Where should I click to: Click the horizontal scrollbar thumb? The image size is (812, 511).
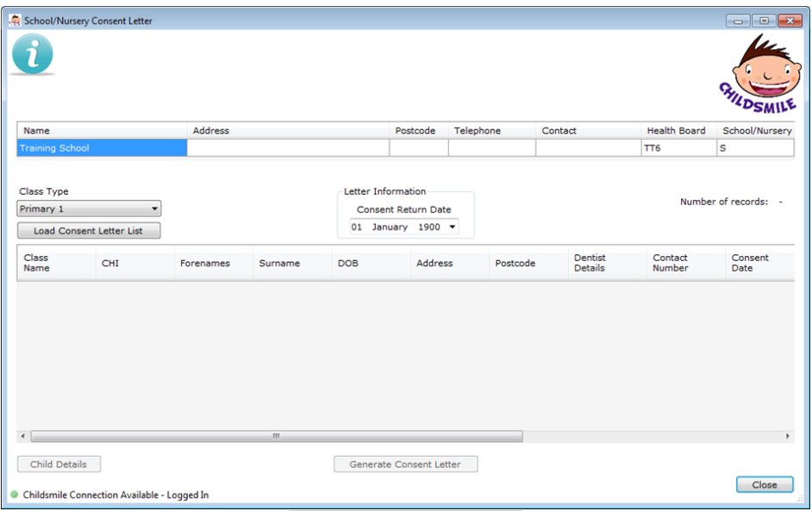276,437
